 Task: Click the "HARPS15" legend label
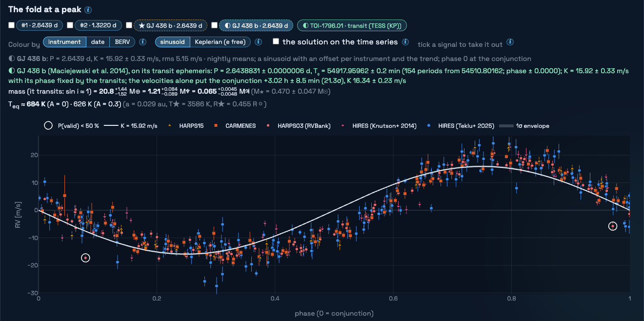coord(191,126)
